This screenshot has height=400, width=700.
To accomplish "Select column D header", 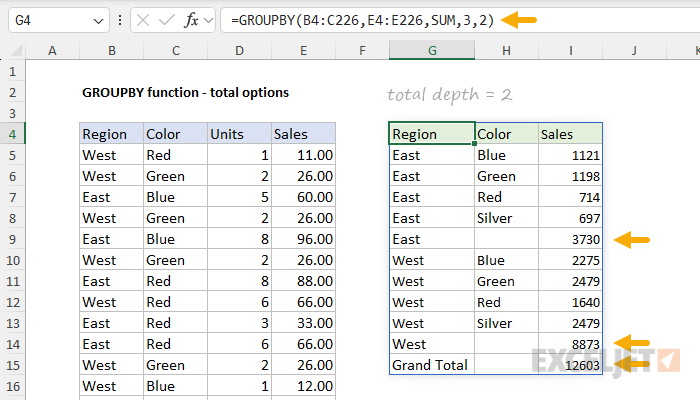I will [x=239, y=50].
